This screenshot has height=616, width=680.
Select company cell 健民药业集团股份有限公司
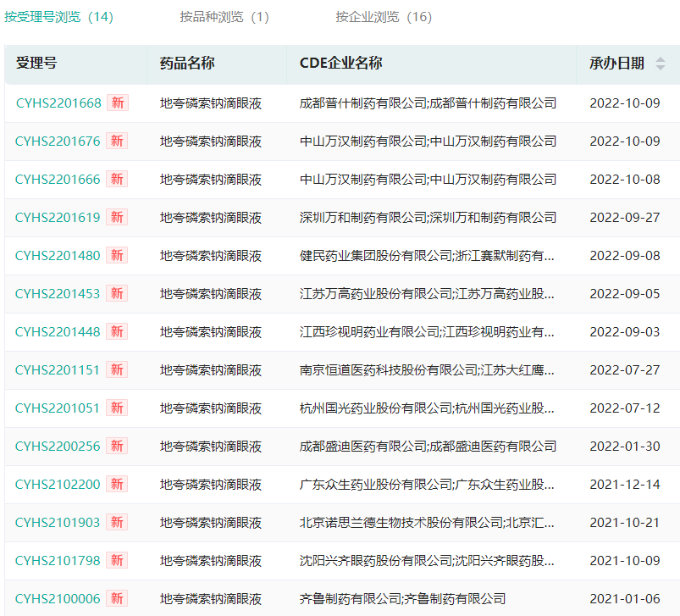click(x=427, y=256)
